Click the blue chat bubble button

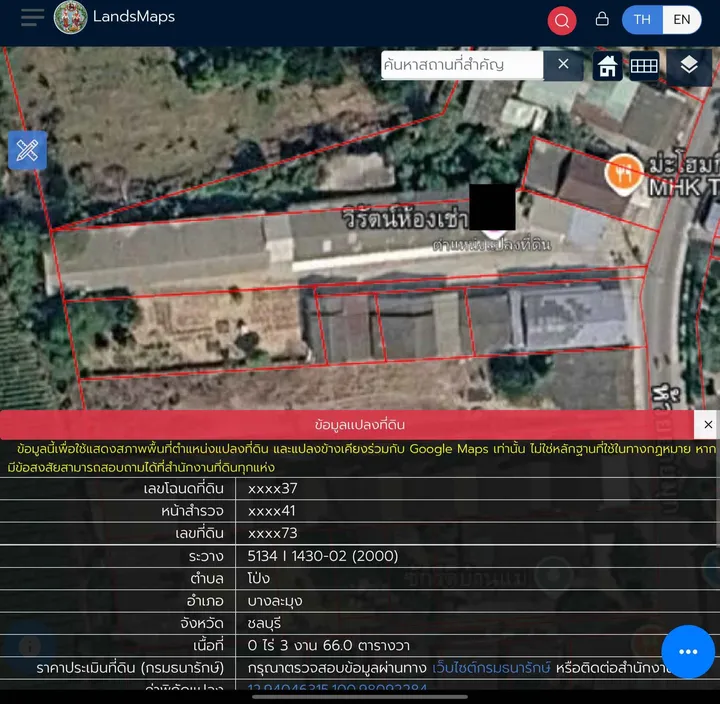pyautogui.click(x=688, y=651)
